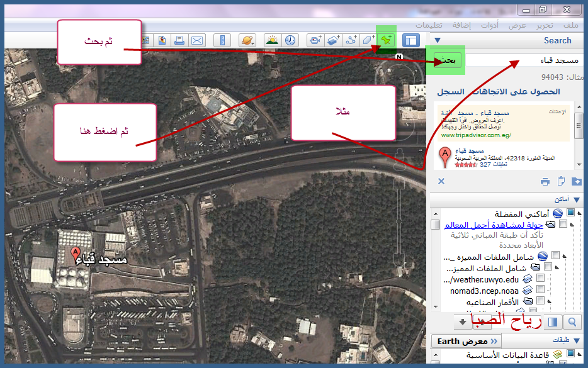Viewport: 588px width, 368px height.
Task: Collapse the أماكن panel header
Action: [577, 200]
